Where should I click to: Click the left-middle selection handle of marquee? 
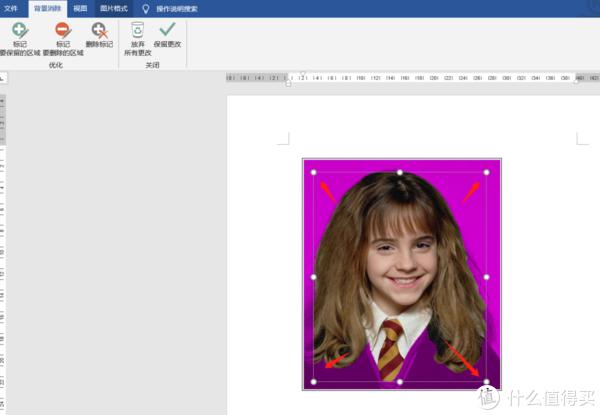coord(313,277)
